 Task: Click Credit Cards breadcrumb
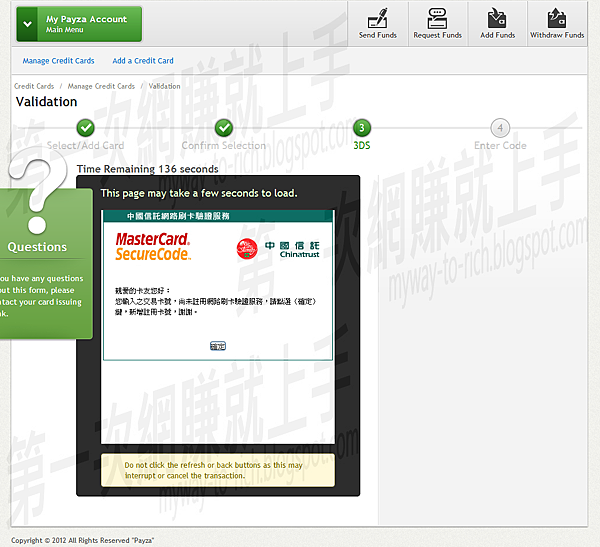point(34,86)
